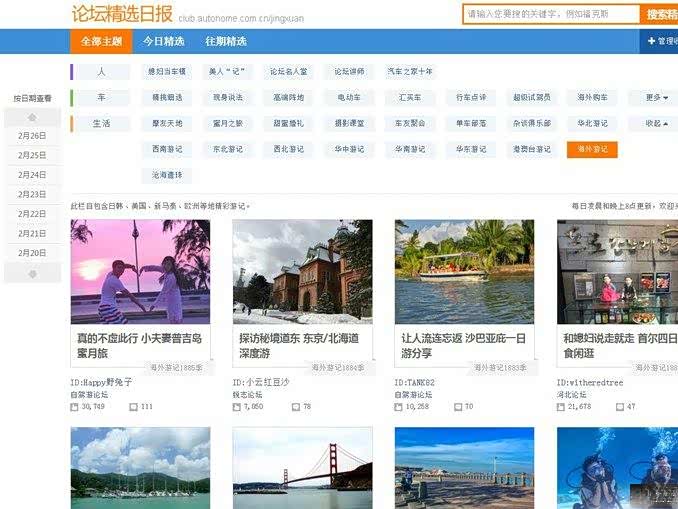Click the view icon next to 21,678
The height and width of the screenshot is (509, 678).
tap(560, 407)
